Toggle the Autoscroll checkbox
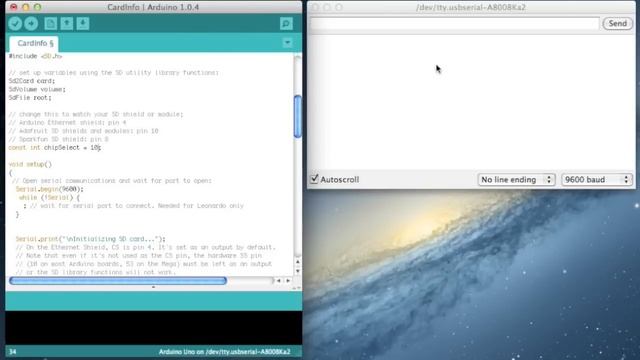 click(x=314, y=179)
